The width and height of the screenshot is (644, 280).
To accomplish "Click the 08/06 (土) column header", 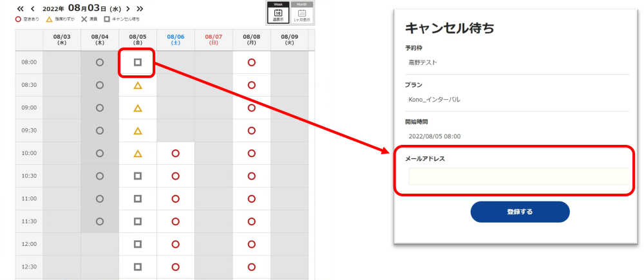I will [x=176, y=39].
